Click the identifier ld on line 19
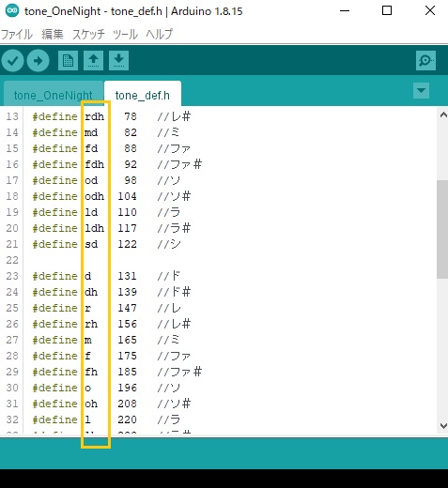Image resolution: width=448 pixels, height=488 pixels. click(x=91, y=212)
